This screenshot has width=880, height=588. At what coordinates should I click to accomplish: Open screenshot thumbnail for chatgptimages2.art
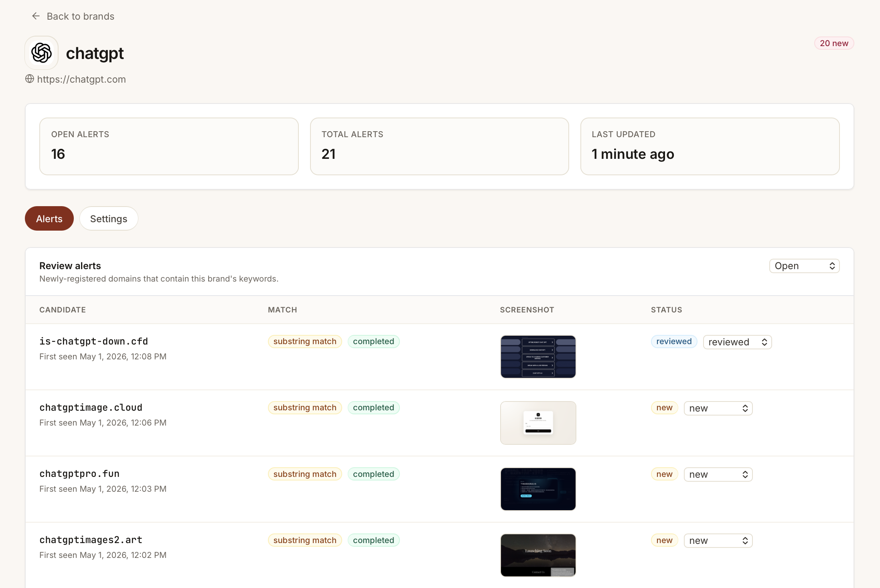click(538, 555)
